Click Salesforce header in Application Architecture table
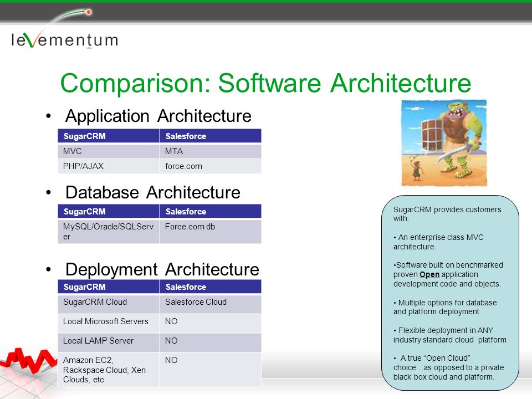The image size is (532, 399). click(211, 136)
